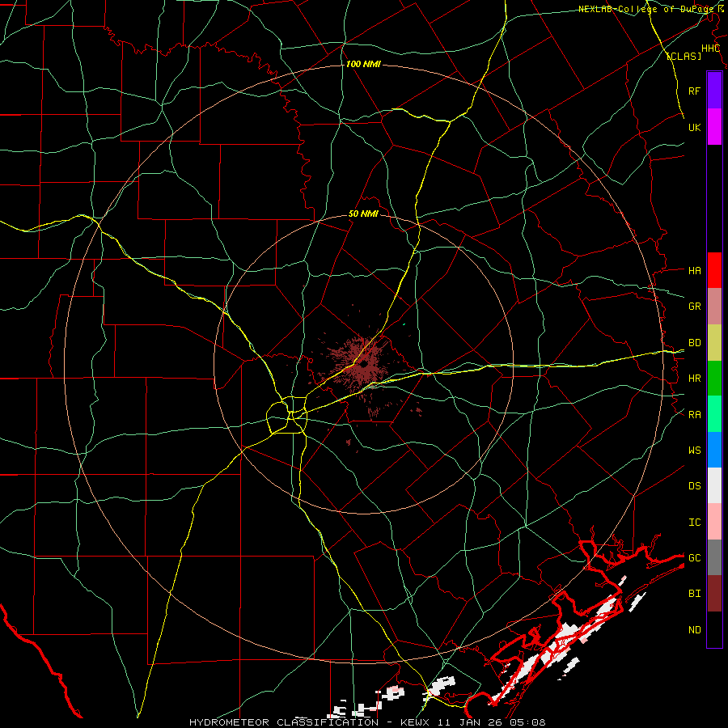Click the HR green legend swatch

pyautogui.click(x=714, y=379)
